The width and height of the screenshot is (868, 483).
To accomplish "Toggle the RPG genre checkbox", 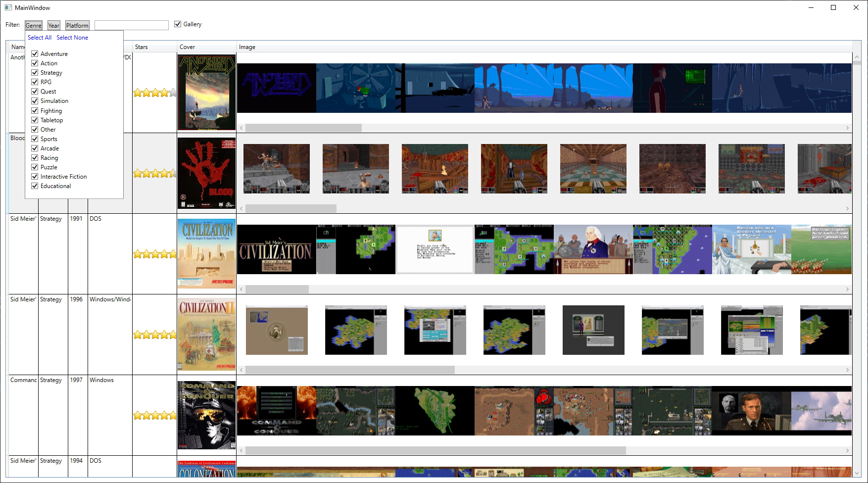I will point(35,82).
